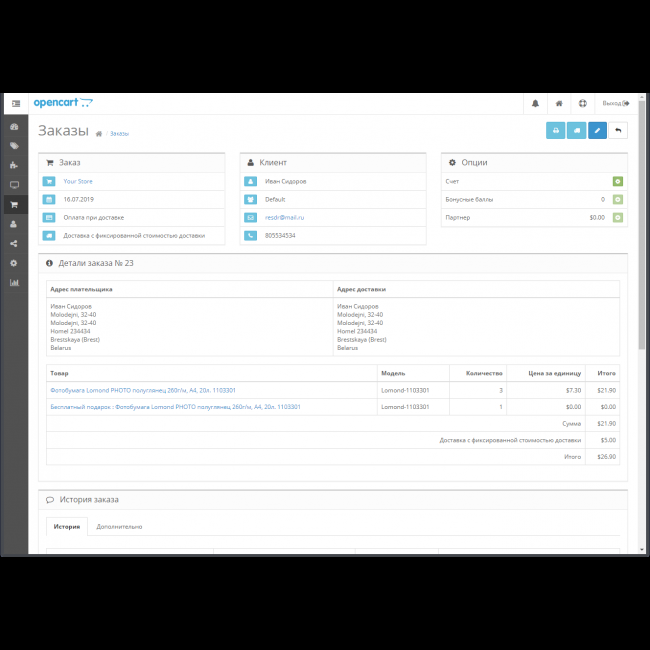Generate invoice number with Счет plus button
This screenshot has width=650, height=650.
tap(618, 181)
